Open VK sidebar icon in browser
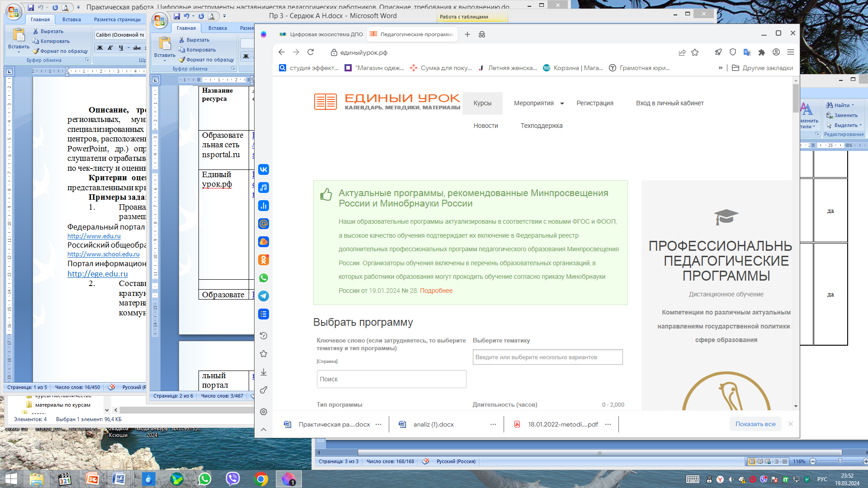The image size is (868, 488). 264,169
